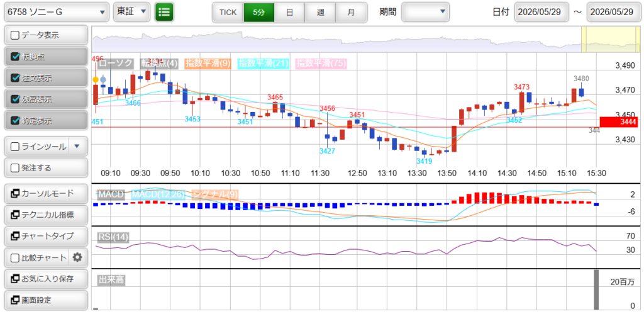The width and height of the screenshot is (644, 314).
Task: Click the お気に入り保存 window icon
Action: click(x=15, y=279)
